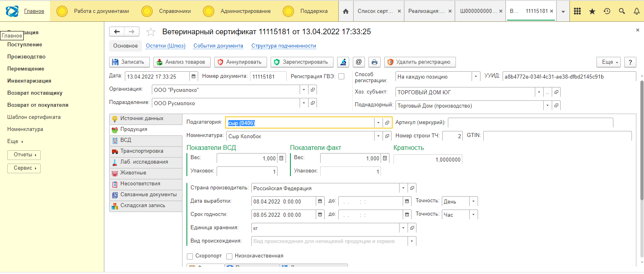The height and width of the screenshot is (274, 644).
Task: Enable the Низкокачественная checkbox
Action: [x=230, y=256]
